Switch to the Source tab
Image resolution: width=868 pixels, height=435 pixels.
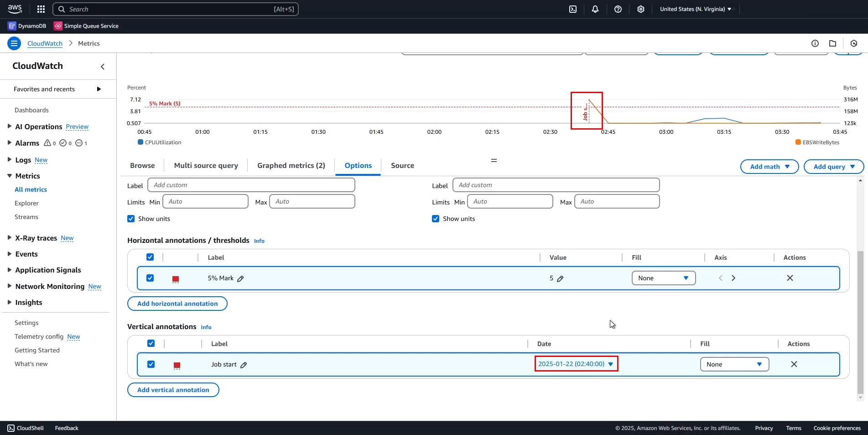point(402,166)
